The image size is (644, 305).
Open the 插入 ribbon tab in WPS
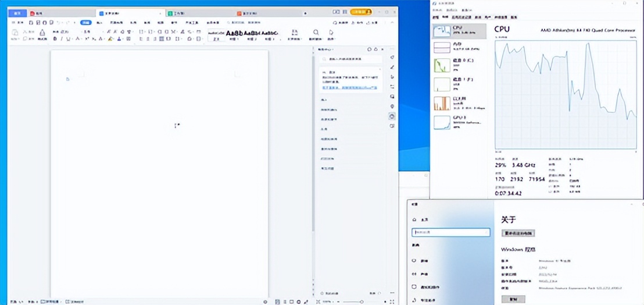click(99, 23)
